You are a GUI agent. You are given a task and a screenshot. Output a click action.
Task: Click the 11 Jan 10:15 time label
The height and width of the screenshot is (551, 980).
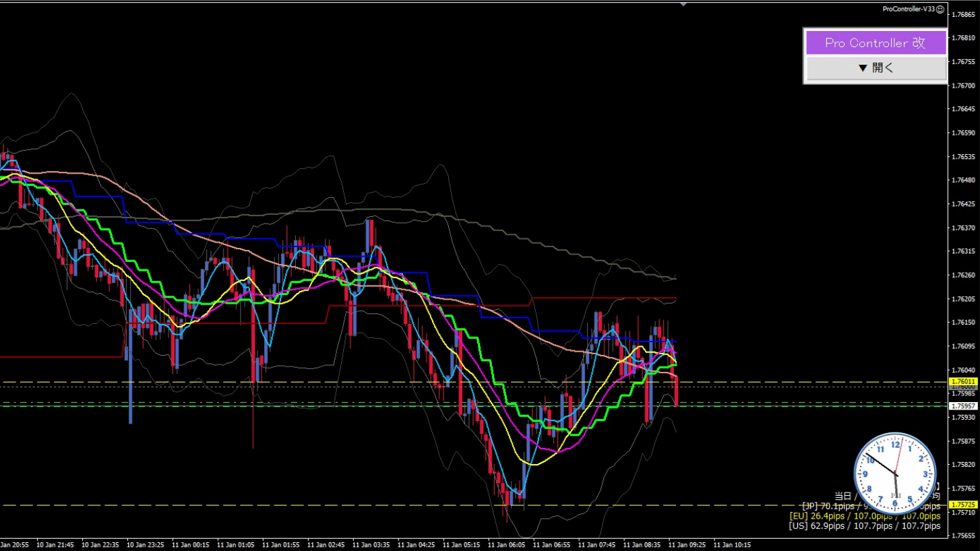(x=732, y=544)
